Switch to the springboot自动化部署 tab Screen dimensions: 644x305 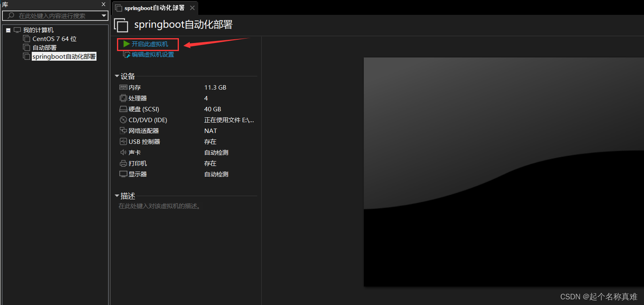click(x=155, y=8)
